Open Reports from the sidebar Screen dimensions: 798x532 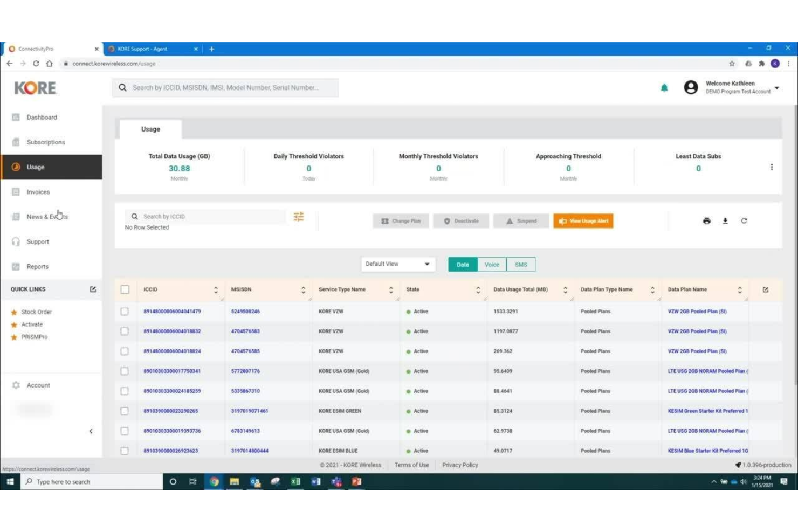37,266
